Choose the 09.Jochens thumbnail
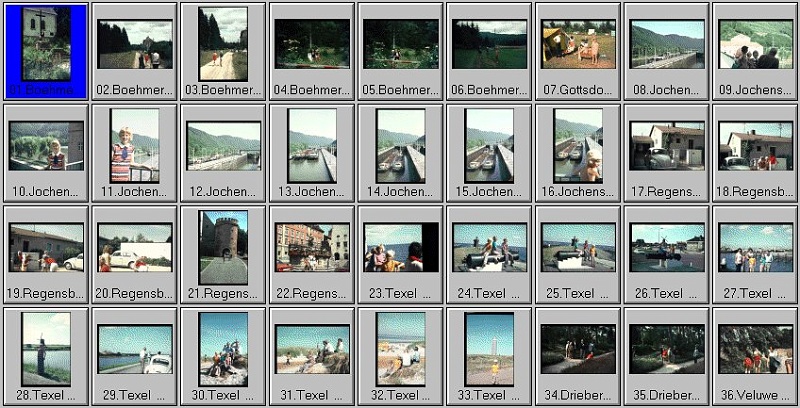Viewport: 800px width, 408px height. point(755,45)
